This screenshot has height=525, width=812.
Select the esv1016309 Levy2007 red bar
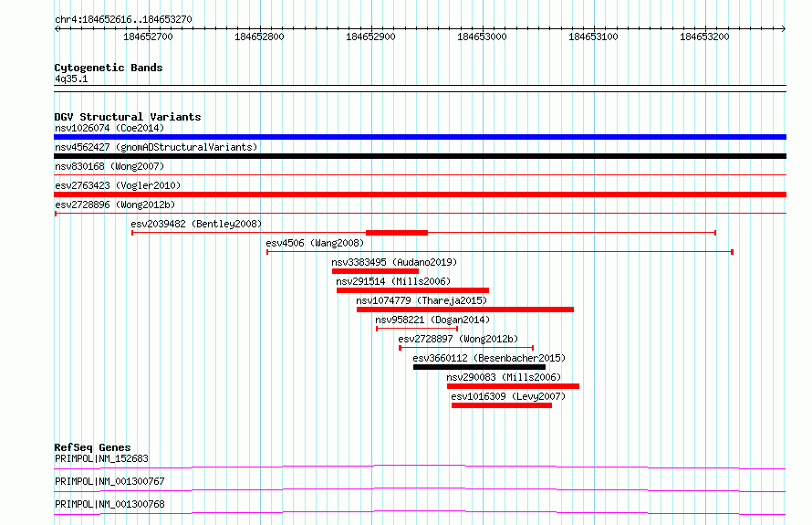tap(501, 405)
